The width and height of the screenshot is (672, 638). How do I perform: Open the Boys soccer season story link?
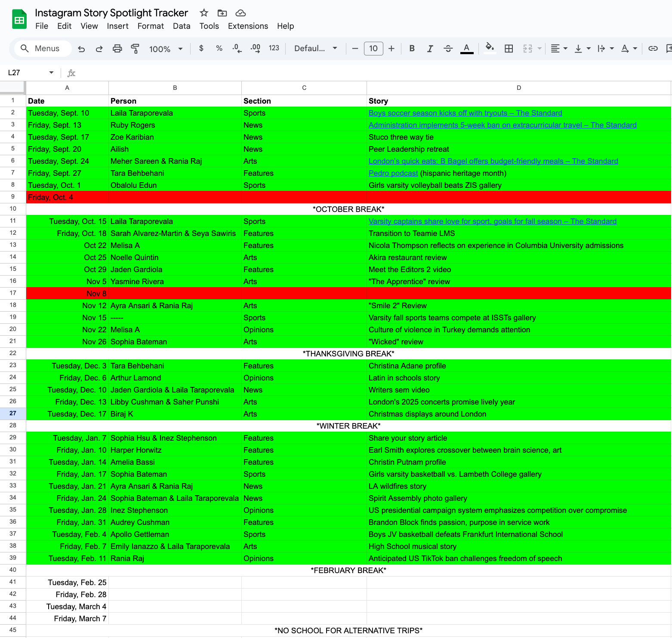tap(465, 113)
